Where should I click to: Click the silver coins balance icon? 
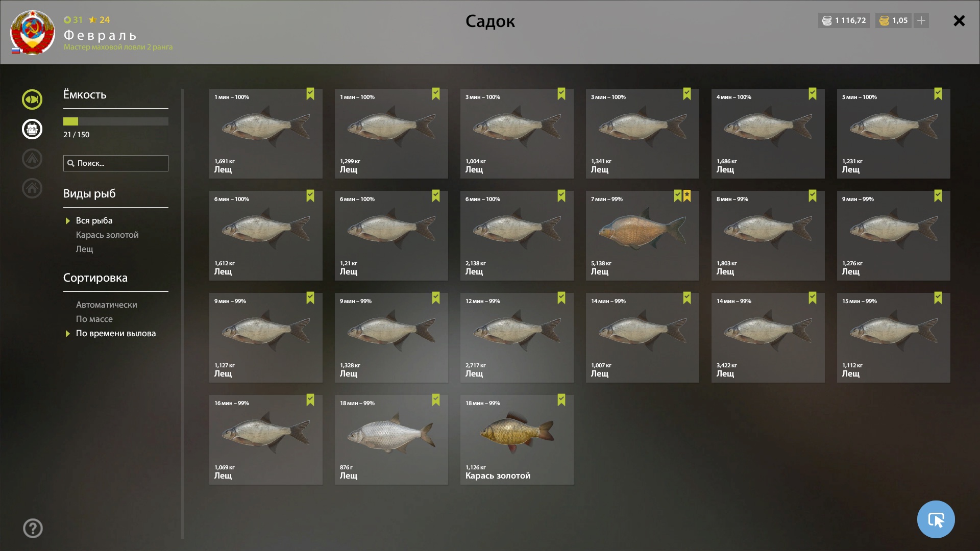(827, 20)
